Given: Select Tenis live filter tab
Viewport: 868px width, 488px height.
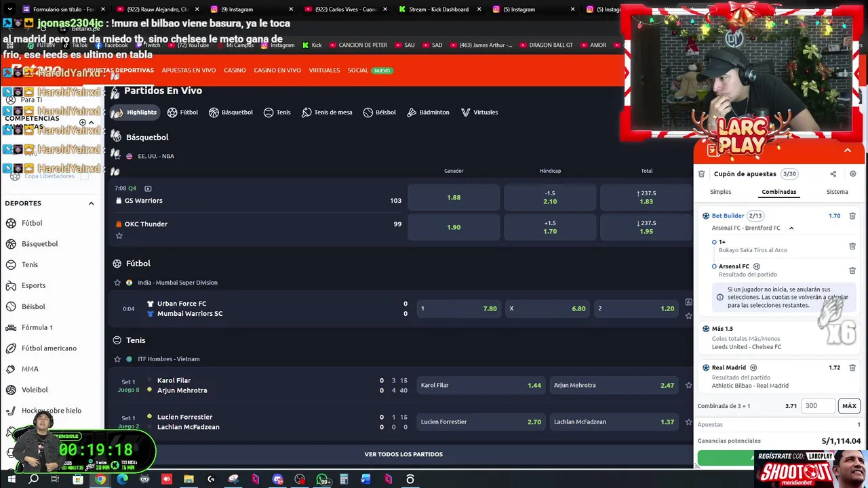Looking at the screenshot, I should (x=277, y=113).
